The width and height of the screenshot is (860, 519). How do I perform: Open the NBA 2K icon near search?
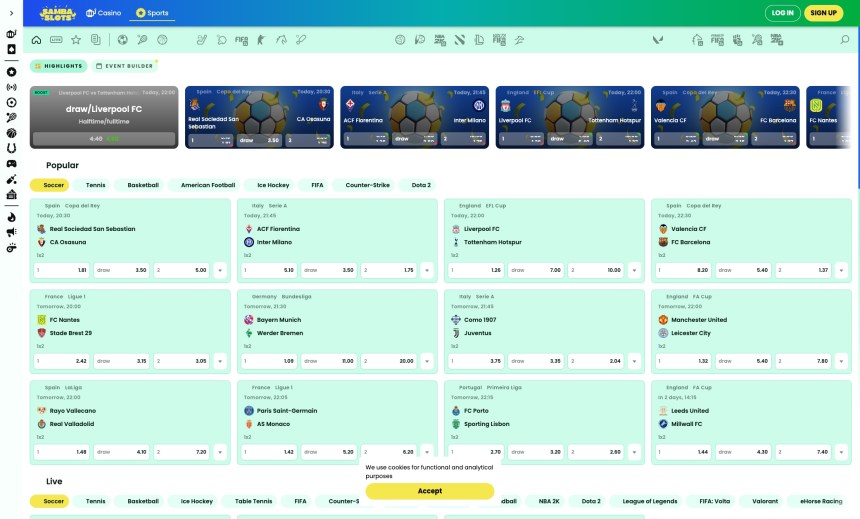[777, 40]
